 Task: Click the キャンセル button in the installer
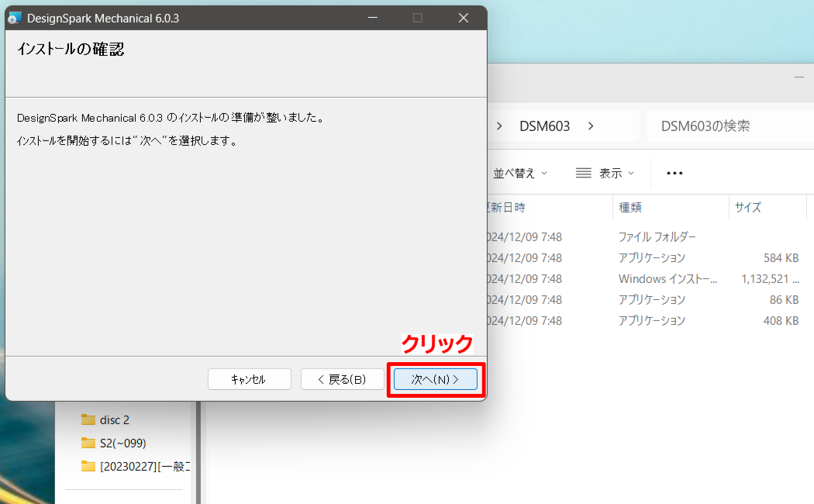(249, 379)
